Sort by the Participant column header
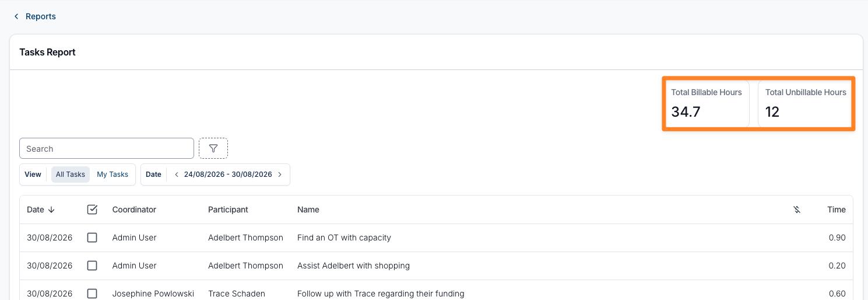The height and width of the screenshot is (300, 868). [x=228, y=210]
